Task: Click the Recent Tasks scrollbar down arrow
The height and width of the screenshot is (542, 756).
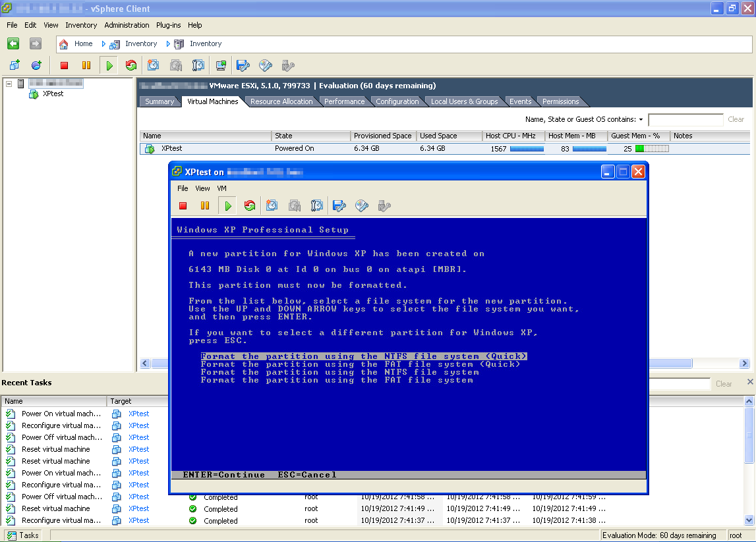Action: [749, 520]
